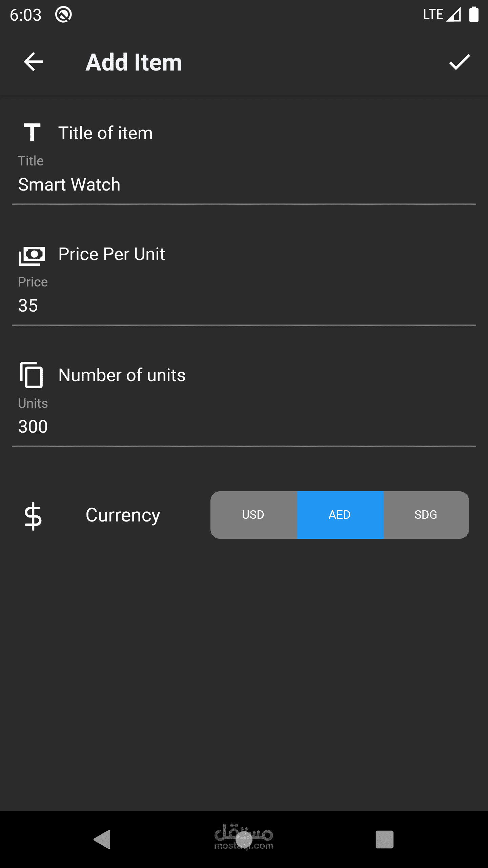488x868 pixels.
Task: Select SDG currency option
Action: point(426,515)
